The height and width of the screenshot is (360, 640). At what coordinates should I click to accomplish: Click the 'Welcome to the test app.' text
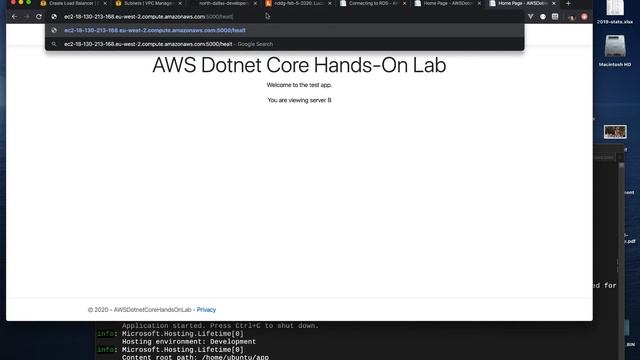(x=299, y=85)
